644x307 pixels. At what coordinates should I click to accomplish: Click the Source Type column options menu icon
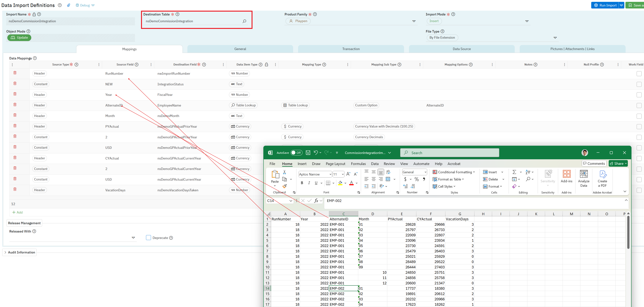click(x=99, y=65)
